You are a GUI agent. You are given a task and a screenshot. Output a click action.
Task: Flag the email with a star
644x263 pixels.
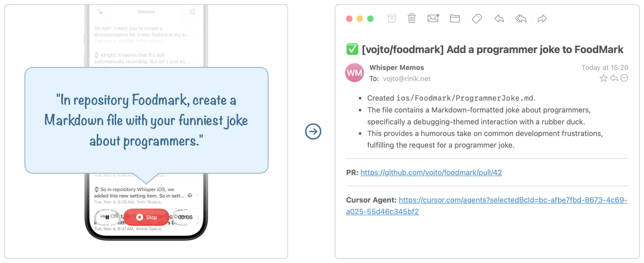pos(603,78)
